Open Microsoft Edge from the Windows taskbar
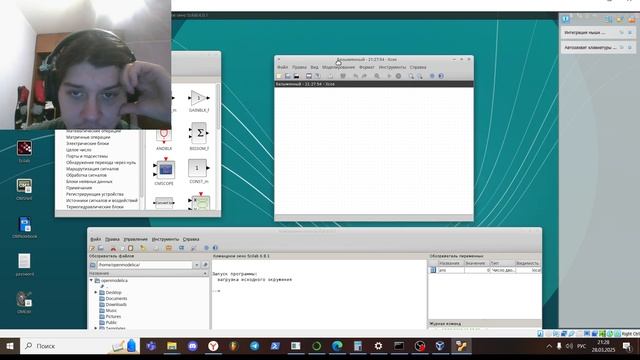 [x=337, y=346]
